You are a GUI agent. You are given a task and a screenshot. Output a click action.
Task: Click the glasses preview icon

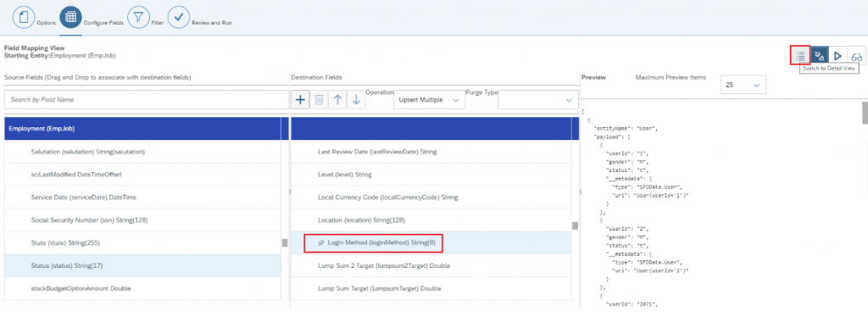pyautogui.click(x=856, y=55)
